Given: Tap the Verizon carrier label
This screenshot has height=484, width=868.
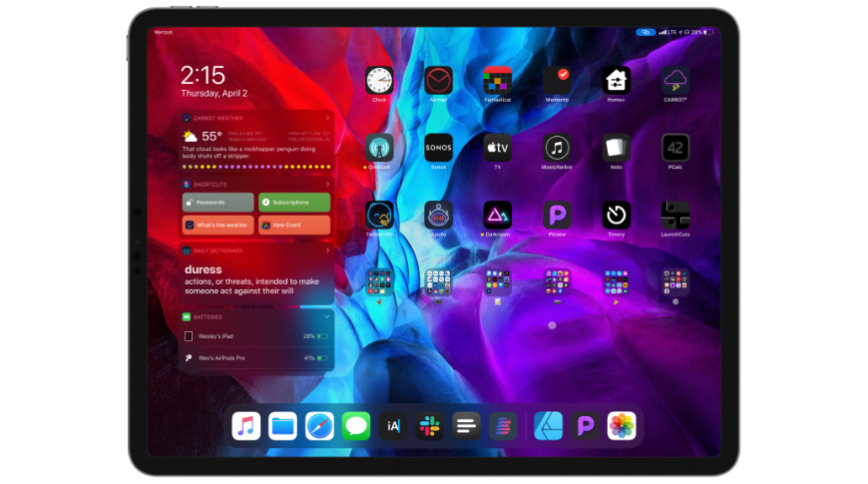Looking at the screenshot, I should click(x=164, y=32).
